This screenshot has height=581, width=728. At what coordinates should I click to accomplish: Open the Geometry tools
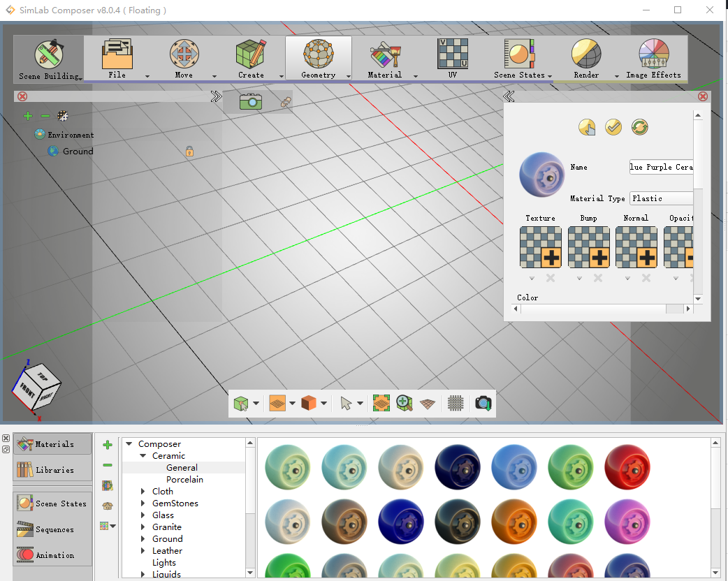318,59
